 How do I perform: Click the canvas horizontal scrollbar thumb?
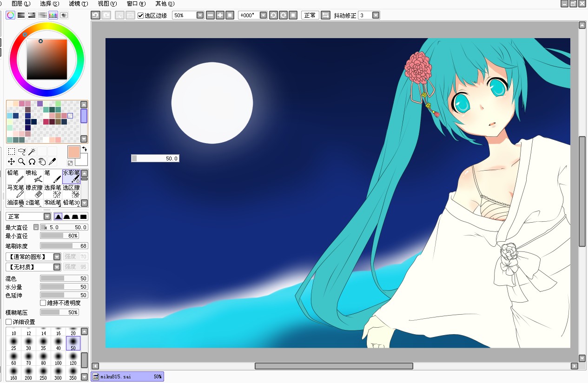pos(334,366)
